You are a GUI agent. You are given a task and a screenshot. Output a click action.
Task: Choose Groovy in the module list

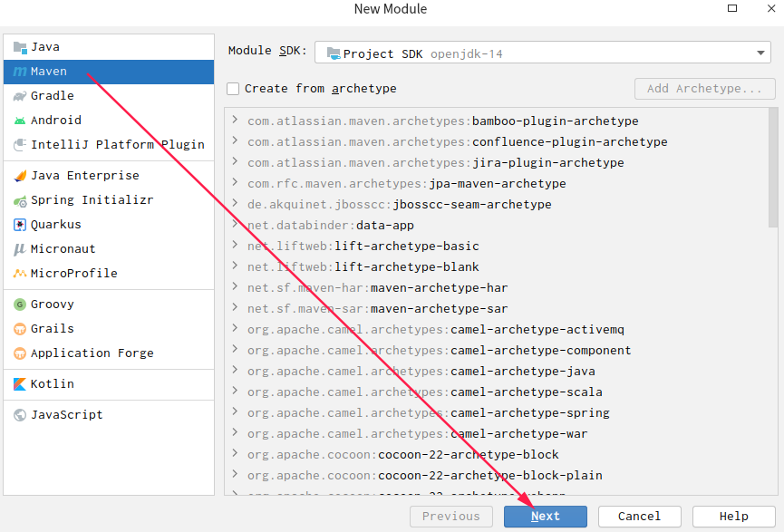[109, 305]
